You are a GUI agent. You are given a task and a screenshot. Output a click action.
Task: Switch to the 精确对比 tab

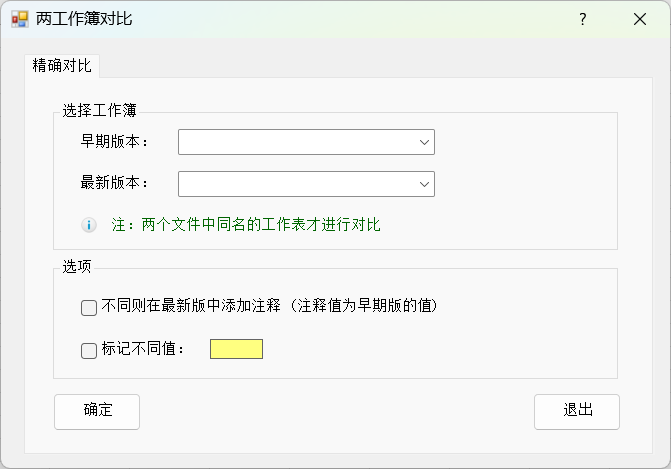pos(62,65)
